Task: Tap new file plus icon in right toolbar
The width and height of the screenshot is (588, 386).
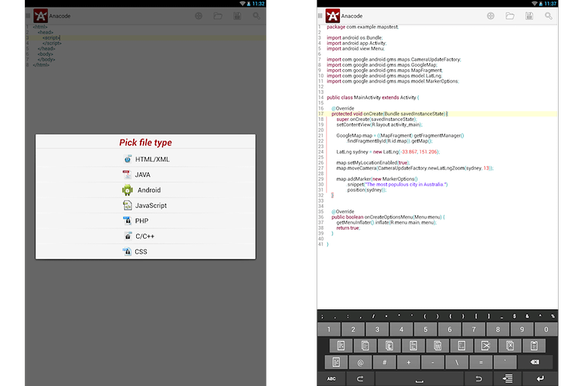Action: 490,16
